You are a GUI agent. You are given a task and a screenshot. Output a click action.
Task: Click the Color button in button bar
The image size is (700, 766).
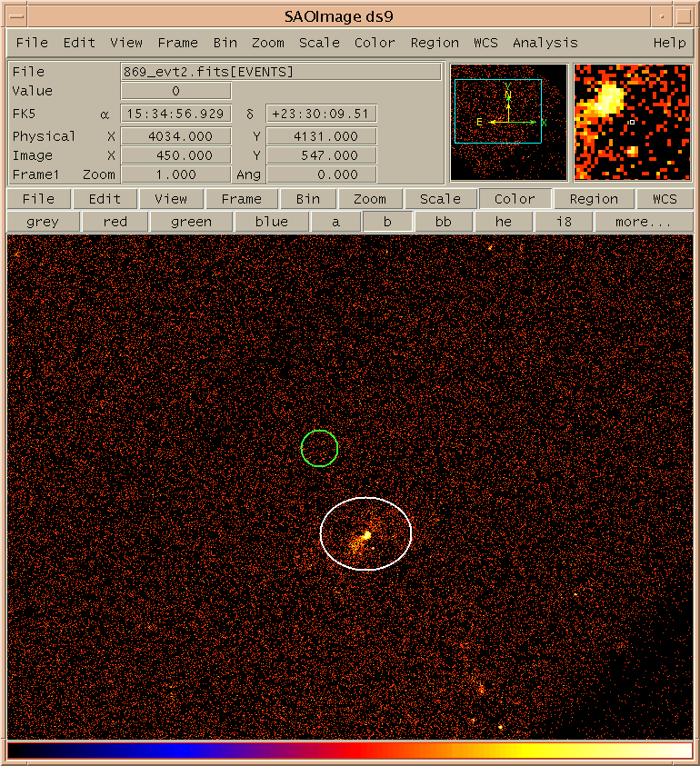[x=515, y=199]
